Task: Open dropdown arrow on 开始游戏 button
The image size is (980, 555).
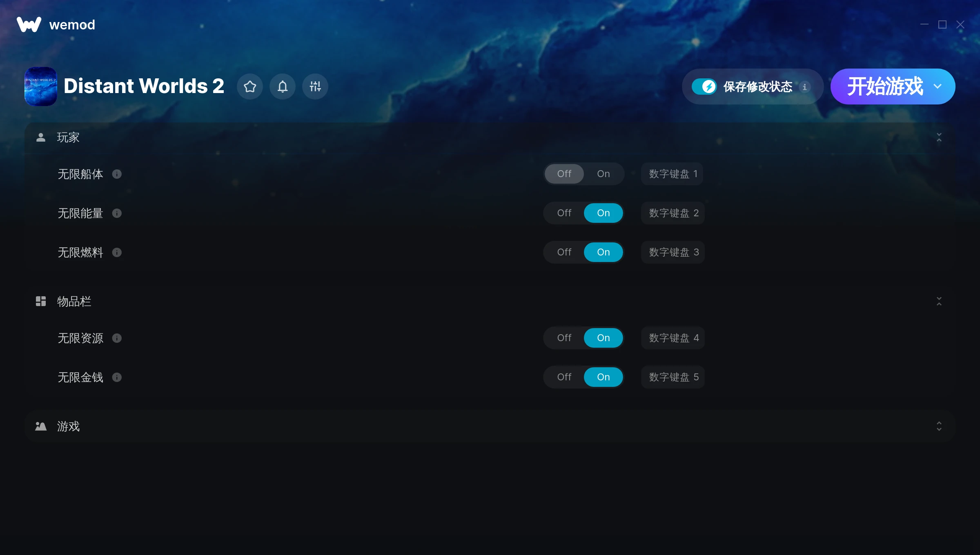Action: coord(938,87)
